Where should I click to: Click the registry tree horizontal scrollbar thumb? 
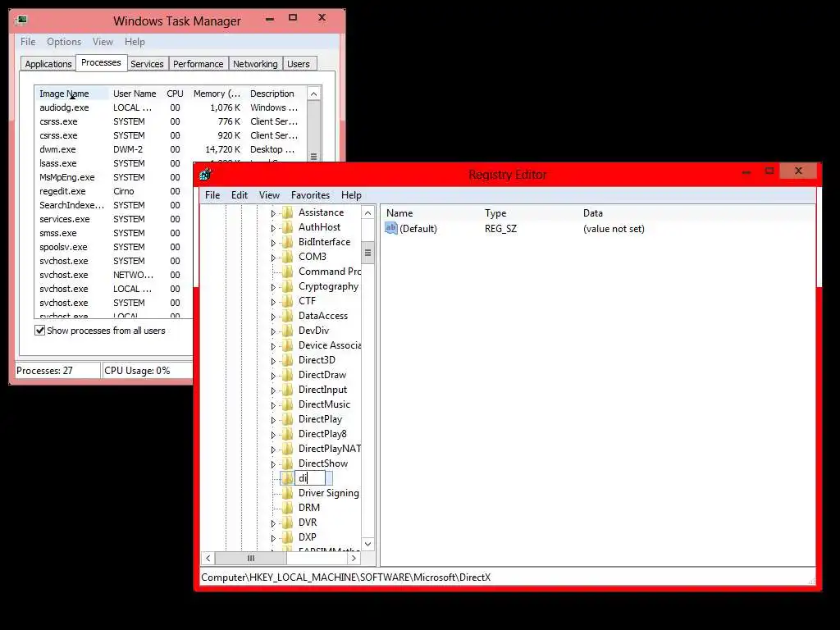click(x=251, y=558)
